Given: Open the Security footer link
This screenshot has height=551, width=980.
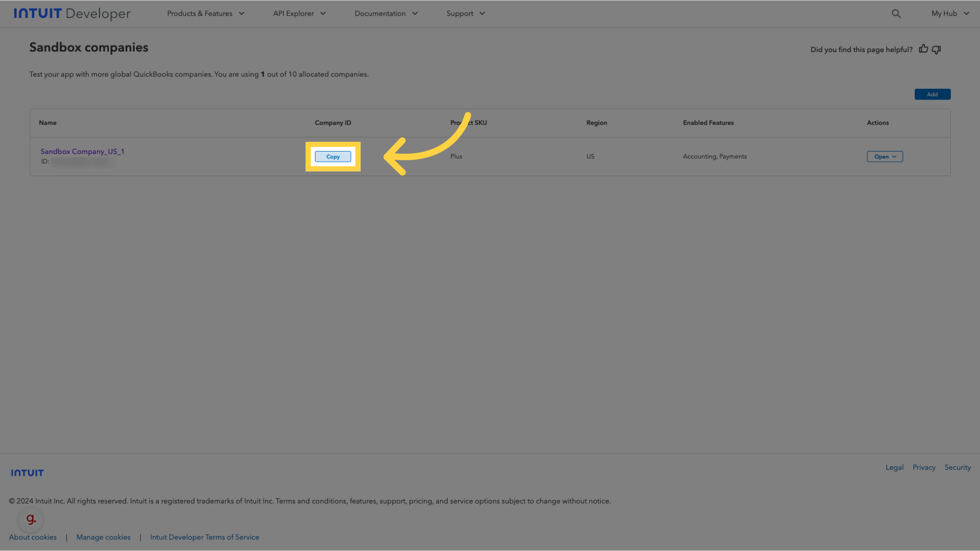Looking at the screenshot, I should 958,467.
